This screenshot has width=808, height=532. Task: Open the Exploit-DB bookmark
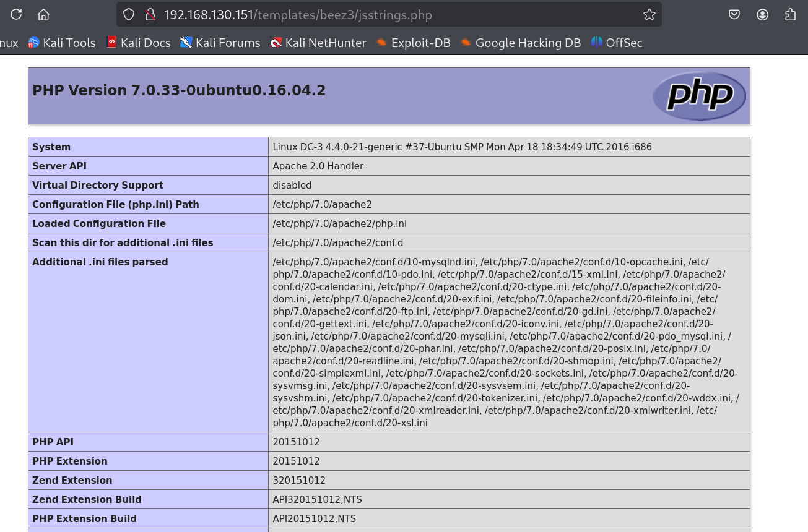click(413, 43)
